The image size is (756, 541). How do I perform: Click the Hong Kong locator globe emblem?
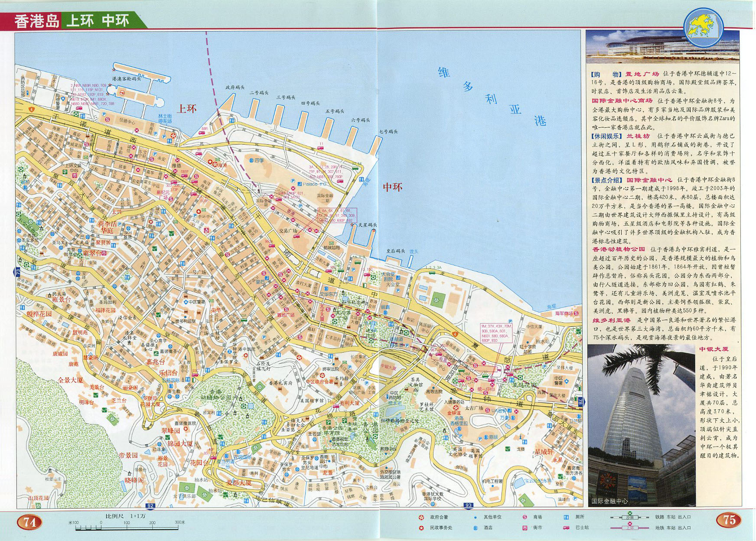703,26
